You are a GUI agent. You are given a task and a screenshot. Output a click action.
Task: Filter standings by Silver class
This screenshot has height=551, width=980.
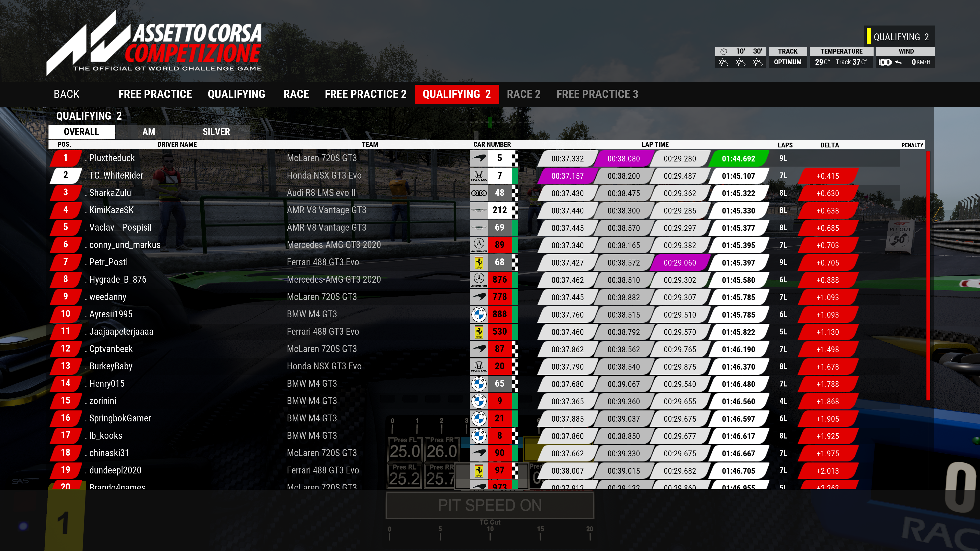point(216,132)
